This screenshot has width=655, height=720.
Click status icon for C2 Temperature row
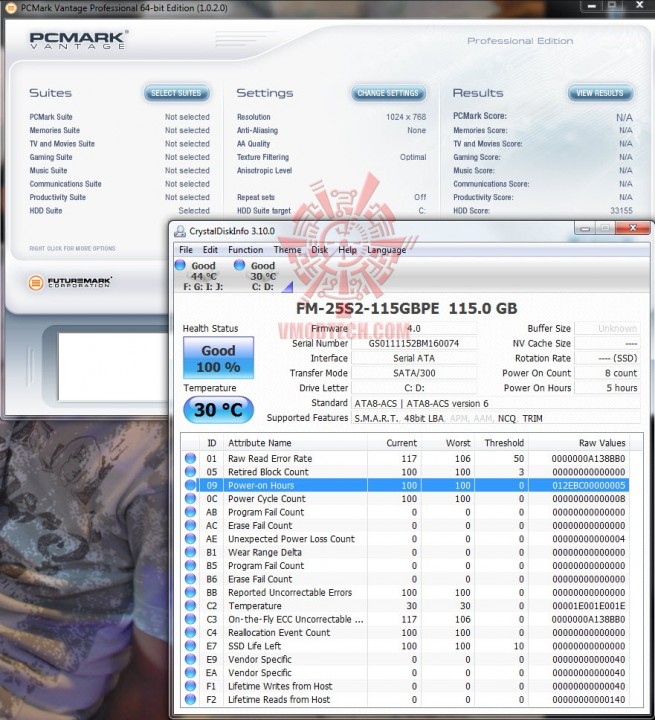point(190,606)
